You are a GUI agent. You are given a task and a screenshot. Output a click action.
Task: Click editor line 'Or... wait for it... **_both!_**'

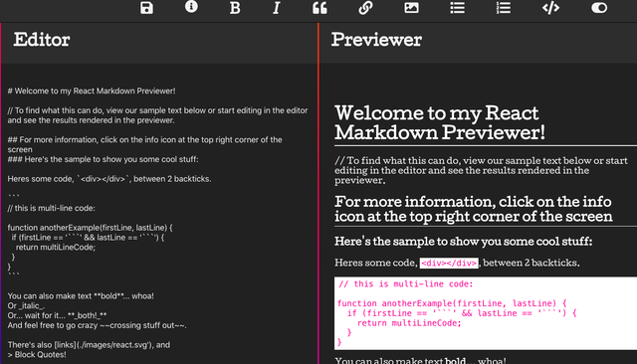coord(57,315)
